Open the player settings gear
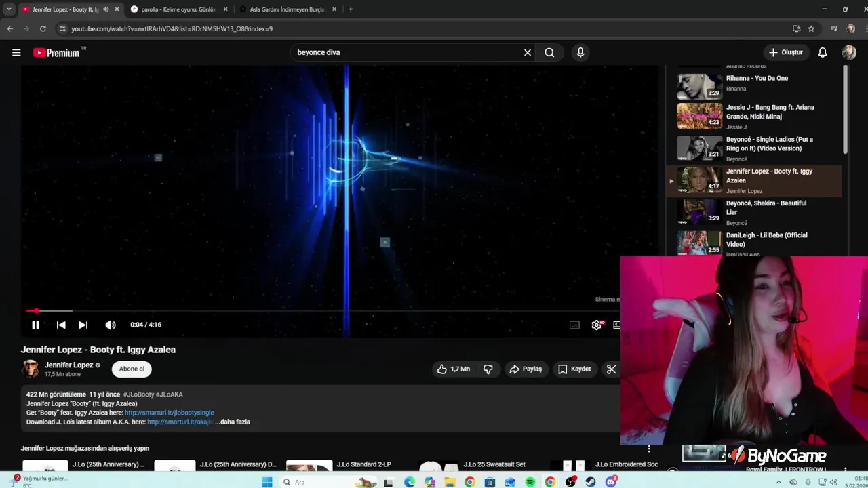 click(x=596, y=325)
